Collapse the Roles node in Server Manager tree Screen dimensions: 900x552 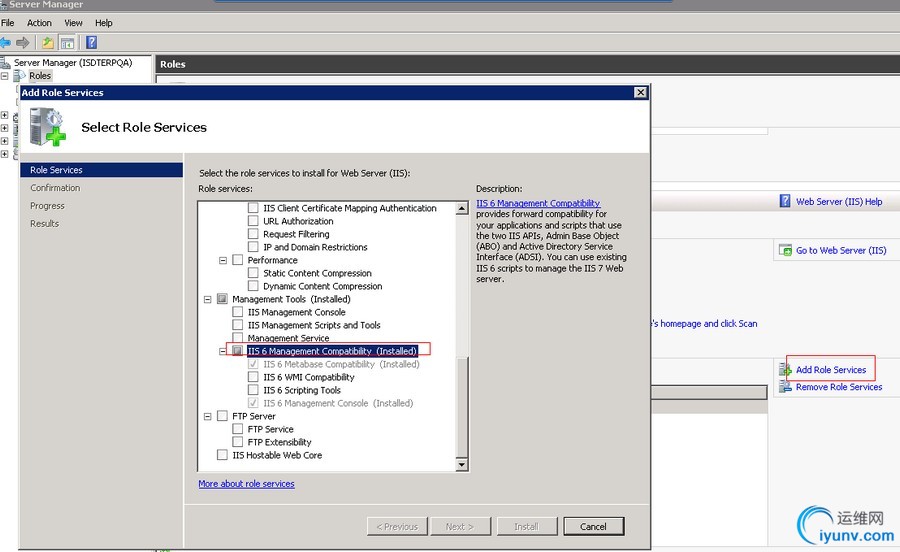pyautogui.click(x=5, y=76)
